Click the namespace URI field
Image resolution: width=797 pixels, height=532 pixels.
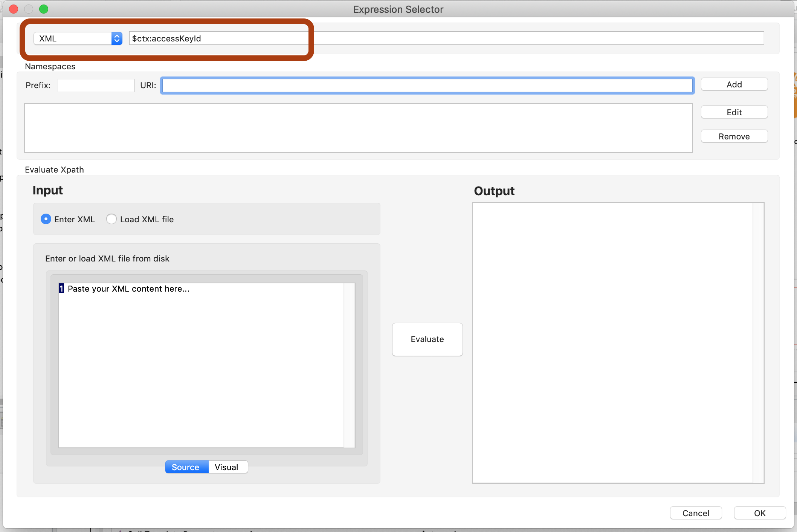coord(427,86)
